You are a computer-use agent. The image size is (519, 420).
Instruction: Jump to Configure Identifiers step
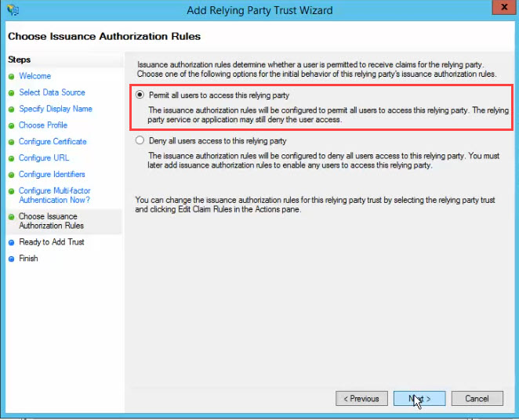pyautogui.click(x=52, y=174)
